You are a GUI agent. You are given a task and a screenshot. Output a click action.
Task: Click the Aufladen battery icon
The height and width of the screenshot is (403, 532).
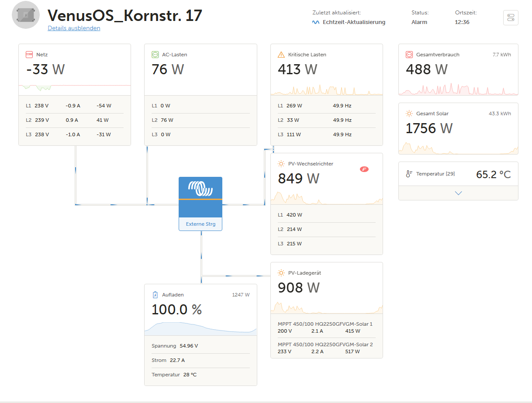pos(155,295)
